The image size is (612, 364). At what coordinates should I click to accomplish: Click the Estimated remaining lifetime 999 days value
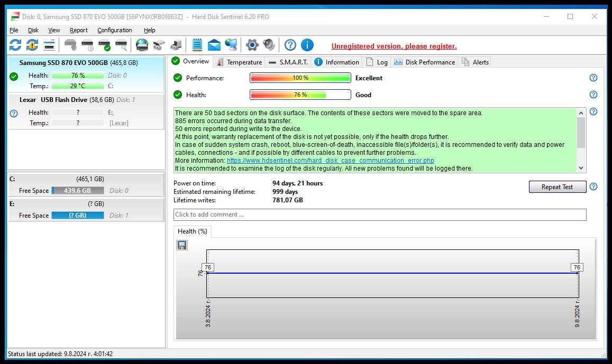(x=285, y=192)
